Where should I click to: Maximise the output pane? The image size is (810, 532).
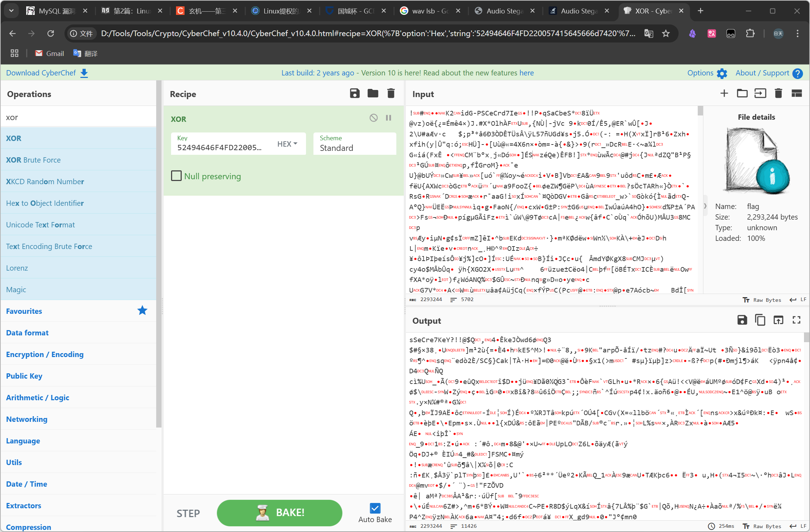tap(797, 320)
